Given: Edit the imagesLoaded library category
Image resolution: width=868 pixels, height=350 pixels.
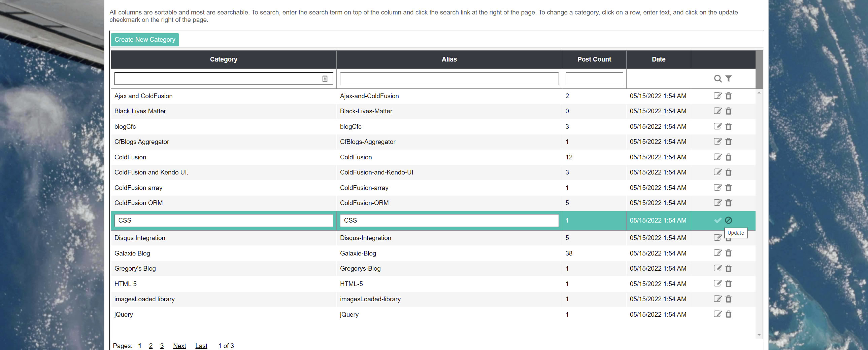Looking at the screenshot, I should pos(718,299).
